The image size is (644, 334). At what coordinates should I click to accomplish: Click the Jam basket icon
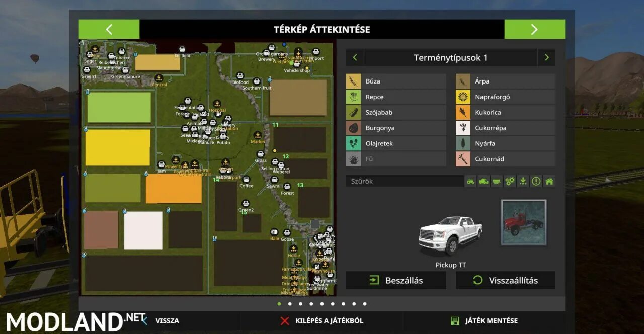pyautogui.click(x=162, y=164)
